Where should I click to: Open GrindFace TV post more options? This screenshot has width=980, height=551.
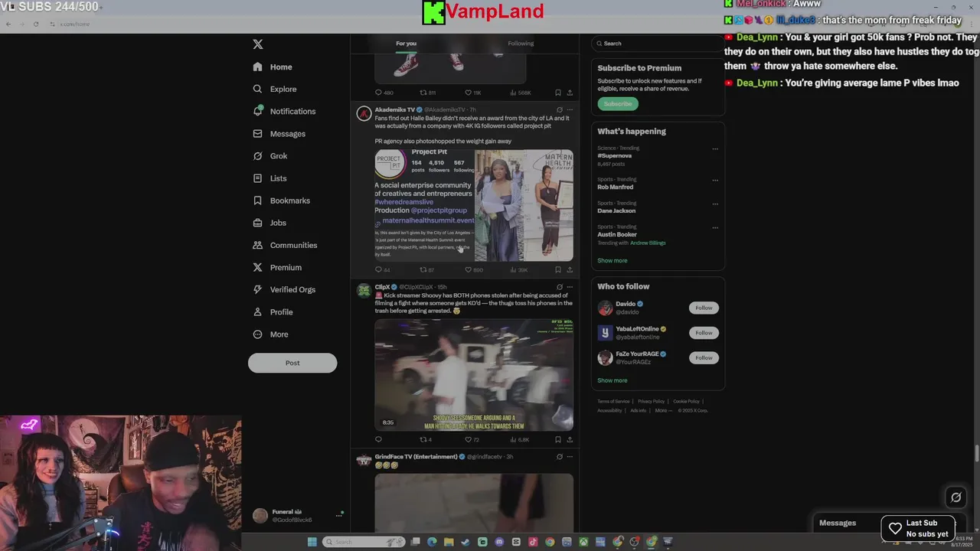569,457
